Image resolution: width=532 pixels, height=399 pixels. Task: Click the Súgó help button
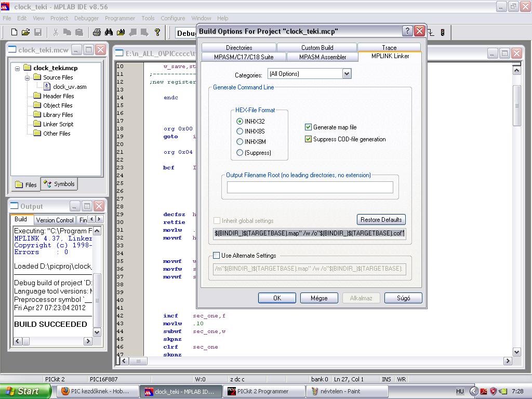click(x=403, y=298)
